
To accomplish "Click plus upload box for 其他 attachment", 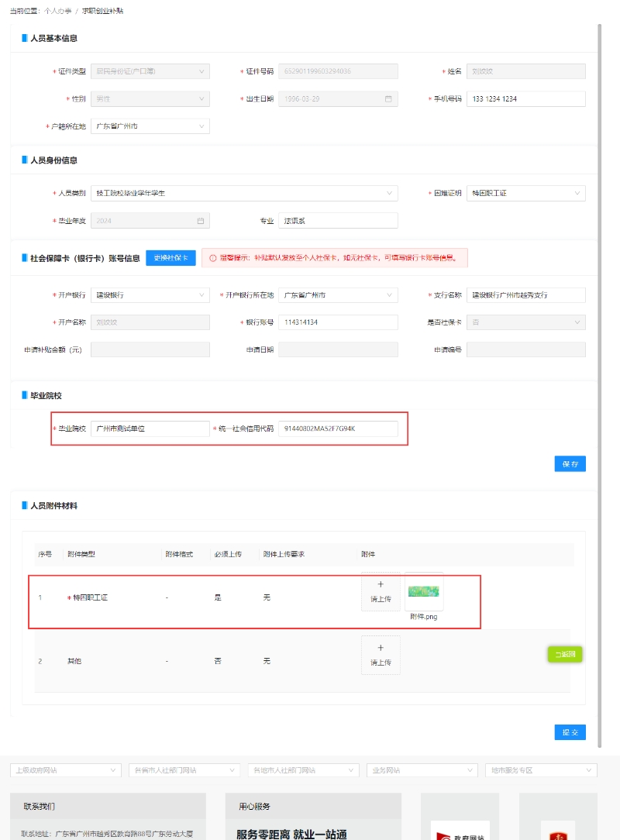I will pyautogui.click(x=381, y=655).
